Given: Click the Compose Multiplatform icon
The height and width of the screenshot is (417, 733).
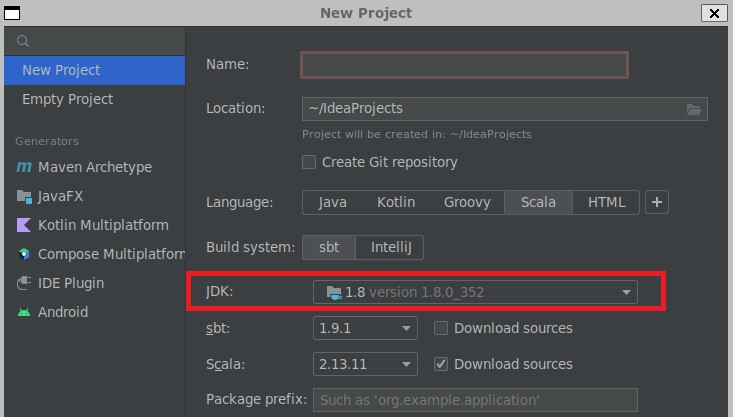Looking at the screenshot, I should coord(24,254).
